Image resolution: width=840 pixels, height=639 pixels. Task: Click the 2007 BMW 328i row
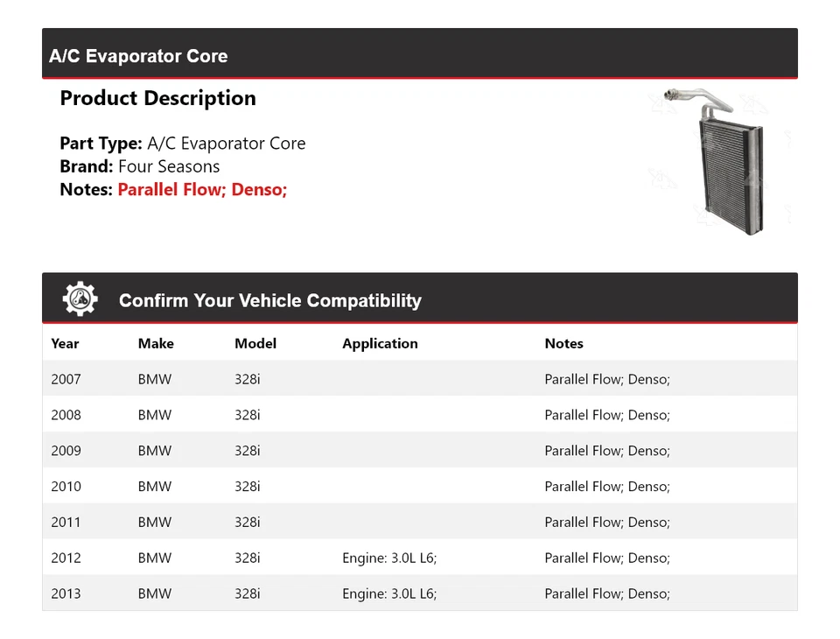[419, 379]
